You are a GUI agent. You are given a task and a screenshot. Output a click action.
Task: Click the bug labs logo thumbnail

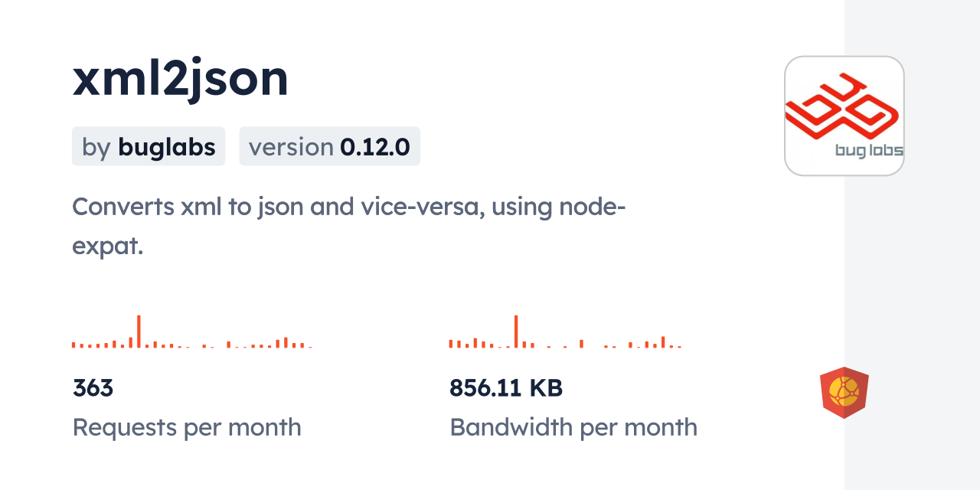pyautogui.click(x=844, y=116)
